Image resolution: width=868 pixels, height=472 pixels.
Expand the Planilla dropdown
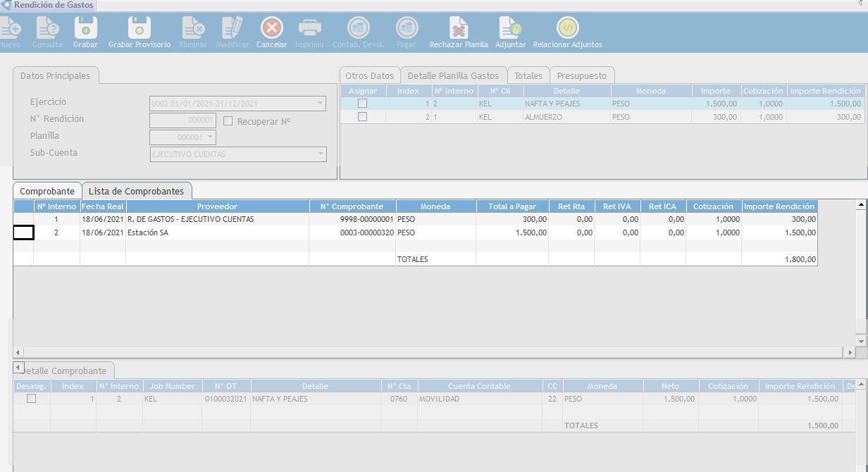[211, 137]
